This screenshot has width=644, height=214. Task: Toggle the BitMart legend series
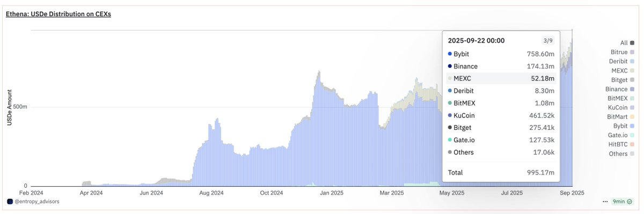(621, 117)
